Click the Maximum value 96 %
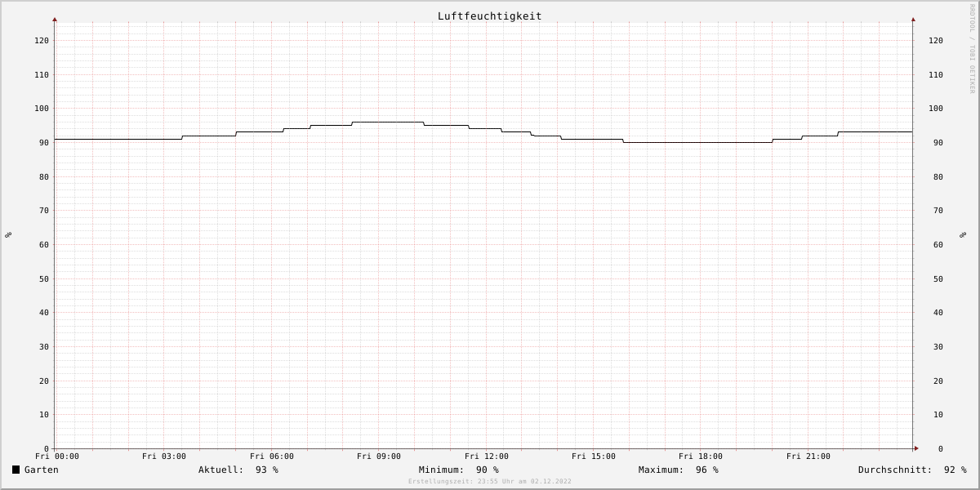This screenshot has height=490, width=980. [707, 470]
